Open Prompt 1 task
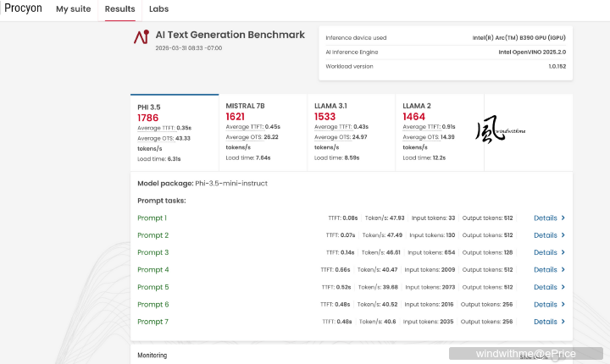 pyautogui.click(x=152, y=218)
